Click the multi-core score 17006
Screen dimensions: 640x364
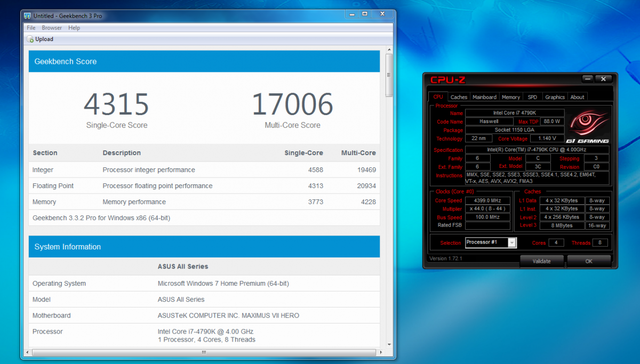coord(292,104)
